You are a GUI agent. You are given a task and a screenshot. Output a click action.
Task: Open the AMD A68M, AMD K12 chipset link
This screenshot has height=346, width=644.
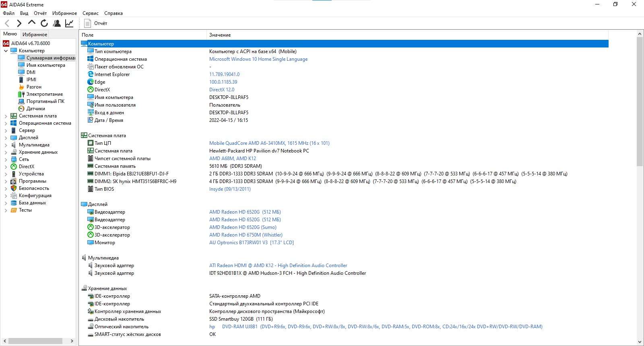pos(233,159)
